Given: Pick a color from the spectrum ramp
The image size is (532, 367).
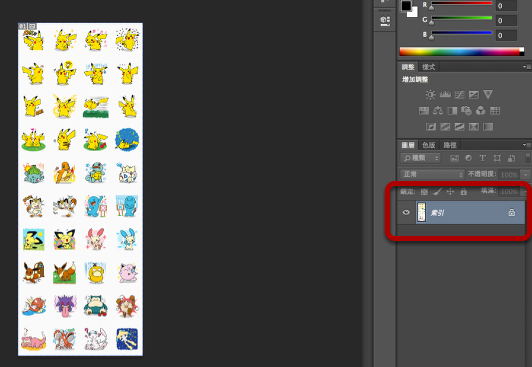Looking at the screenshot, I should (x=459, y=52).
